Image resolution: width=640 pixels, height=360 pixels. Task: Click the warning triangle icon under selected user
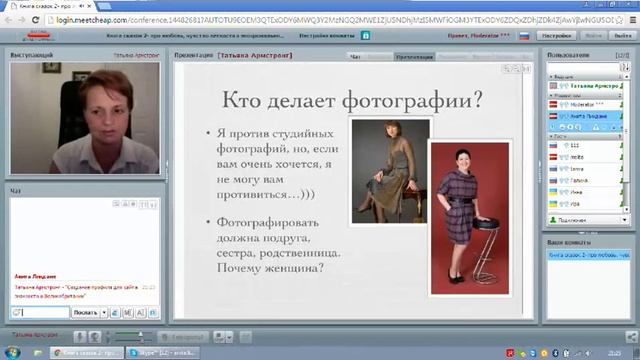pyautogui.click(x=596, y=127)
